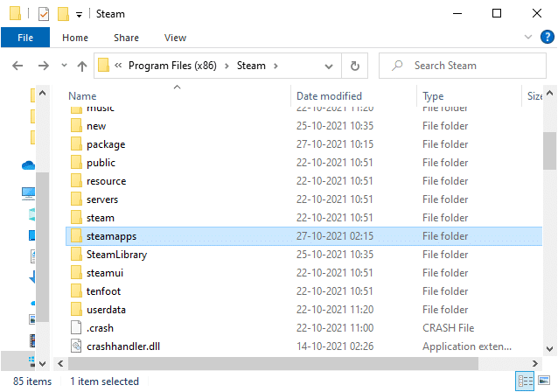Show the hidden breadcrumb path chevrons
Viewport: 558px width, 392px height.
[118, 66]
